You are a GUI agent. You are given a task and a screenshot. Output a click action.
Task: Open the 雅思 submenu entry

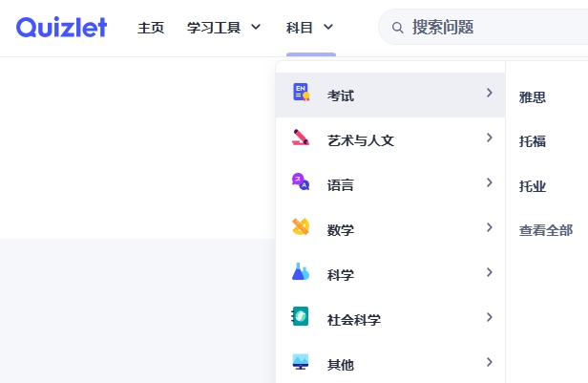point(533,96)
